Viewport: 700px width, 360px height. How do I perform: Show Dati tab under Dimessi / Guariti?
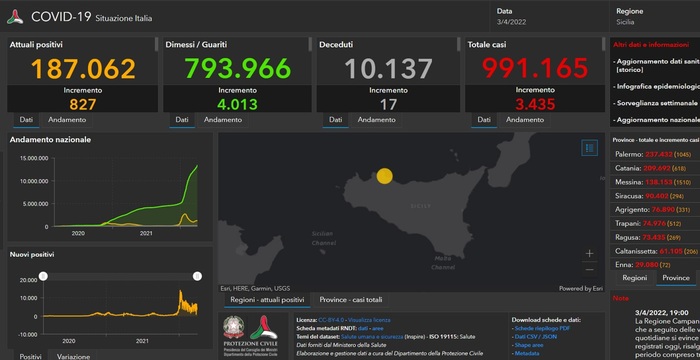pos(182,120)
